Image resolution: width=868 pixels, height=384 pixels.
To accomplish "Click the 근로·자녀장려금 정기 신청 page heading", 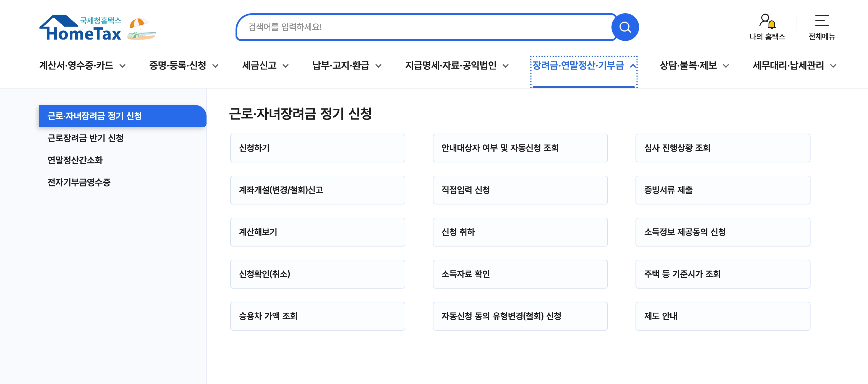I will tap(300, 114).
